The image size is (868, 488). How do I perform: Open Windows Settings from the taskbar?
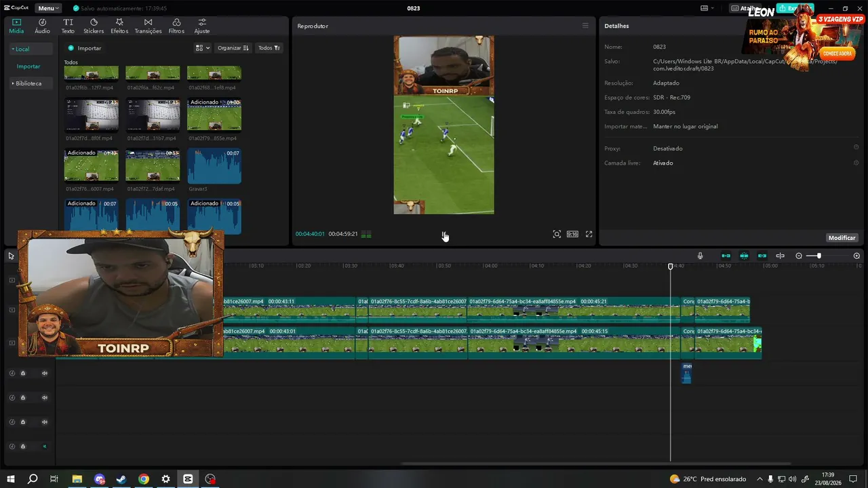pos(165,479)
